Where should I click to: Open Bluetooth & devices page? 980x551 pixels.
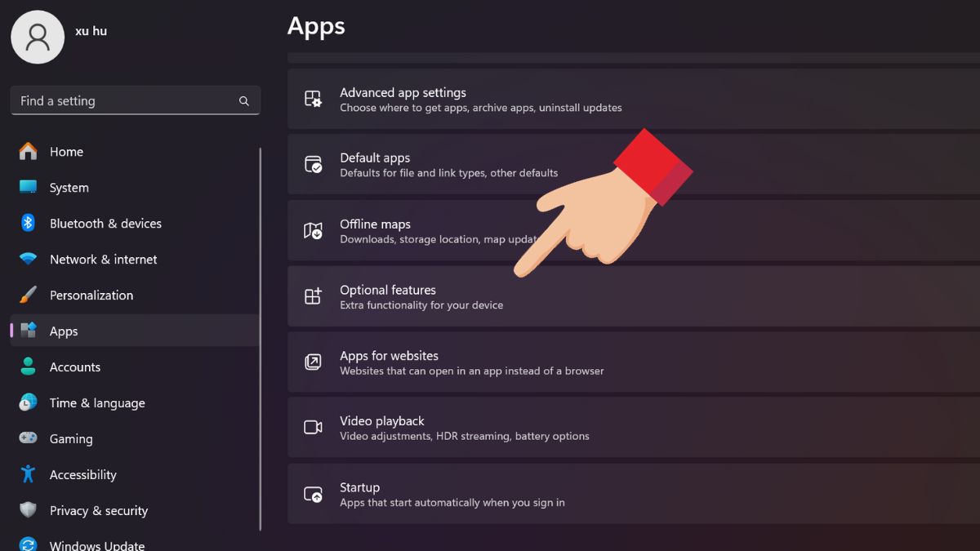point(135,223)
